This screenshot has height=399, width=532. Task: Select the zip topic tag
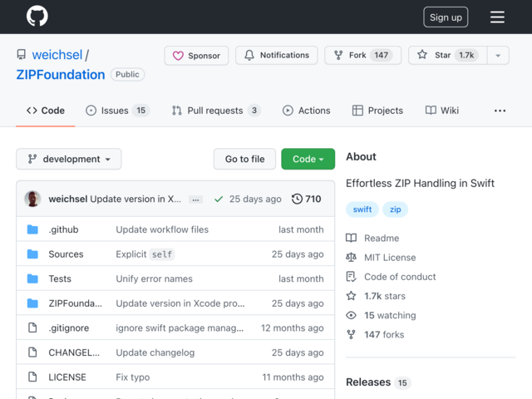point(395,209)
